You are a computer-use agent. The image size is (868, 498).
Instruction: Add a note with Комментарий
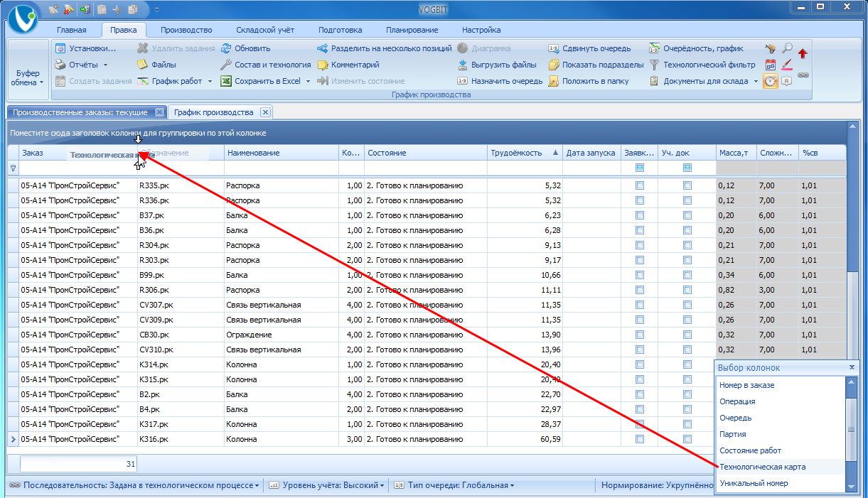(348, 65)
